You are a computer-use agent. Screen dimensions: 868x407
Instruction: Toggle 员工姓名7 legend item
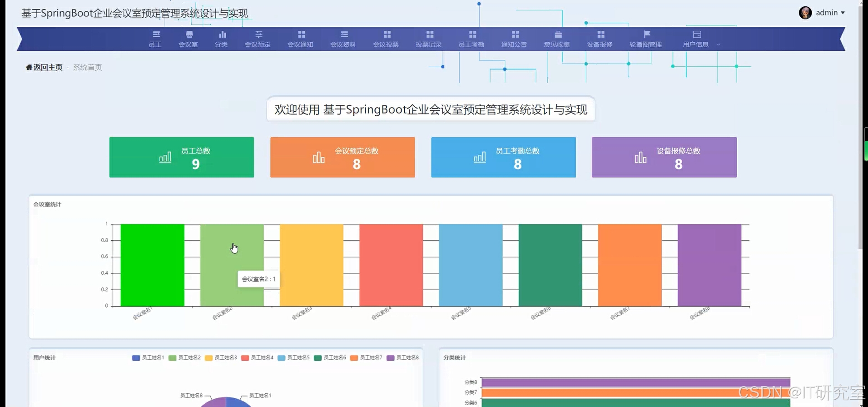[366, 358]
